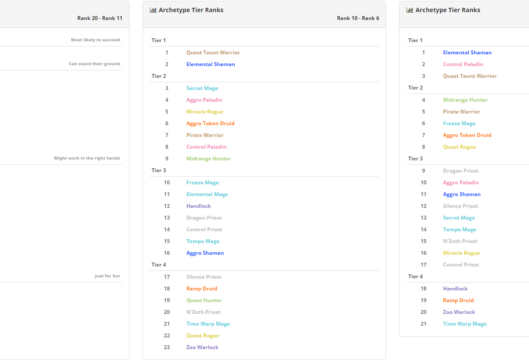Select Handlock ranked number 18
Viewport: 529px width, 360px height.
[455, 288]
